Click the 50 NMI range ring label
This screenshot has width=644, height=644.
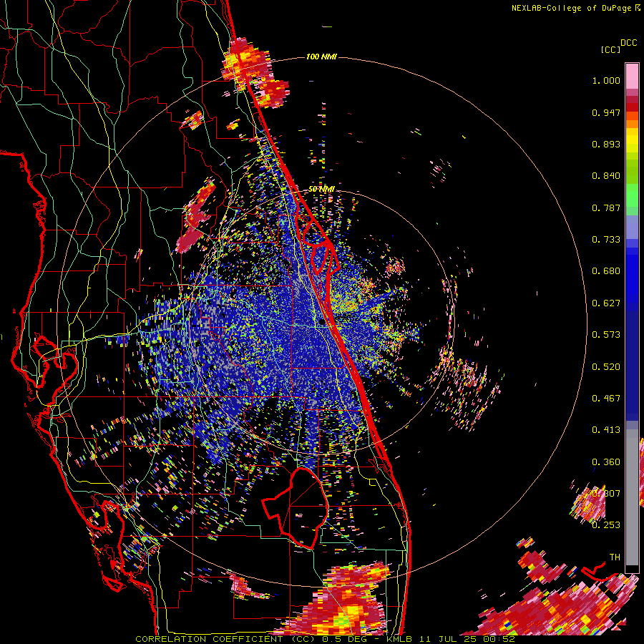[x=321, y=190]
